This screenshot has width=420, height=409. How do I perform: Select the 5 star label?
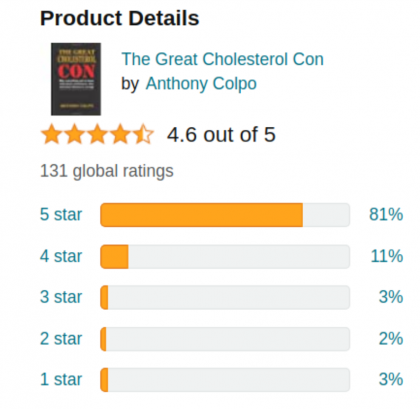coord(61,214)
